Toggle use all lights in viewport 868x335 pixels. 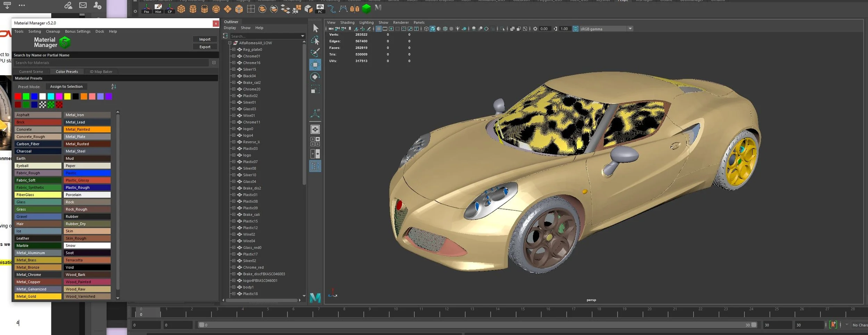458,29
